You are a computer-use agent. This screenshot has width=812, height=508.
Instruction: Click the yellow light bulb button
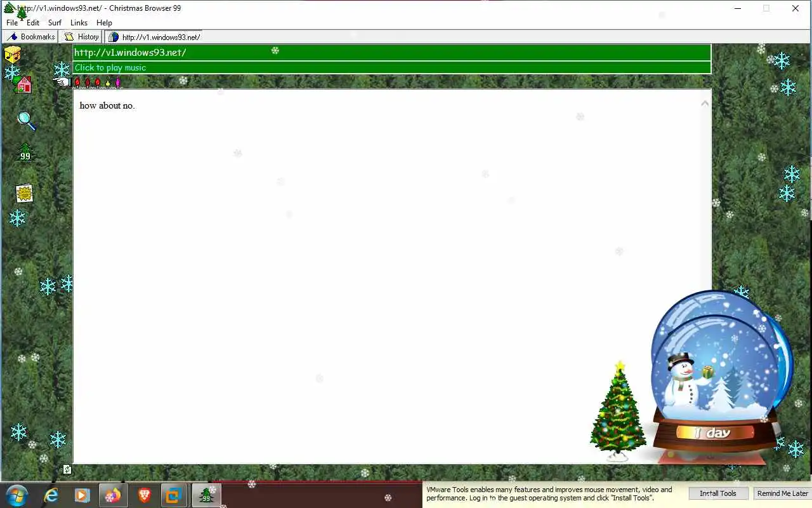108,83
